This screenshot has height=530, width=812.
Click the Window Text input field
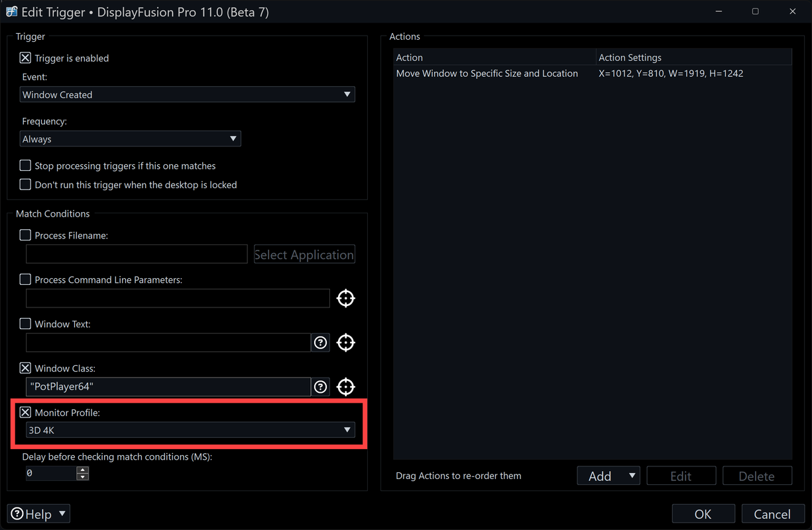pyautogui.click(x=168, y=343)
